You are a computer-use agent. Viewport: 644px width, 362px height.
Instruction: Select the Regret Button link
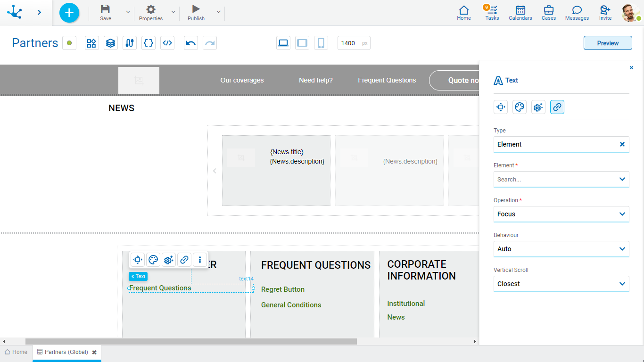(x=283, y=289)
